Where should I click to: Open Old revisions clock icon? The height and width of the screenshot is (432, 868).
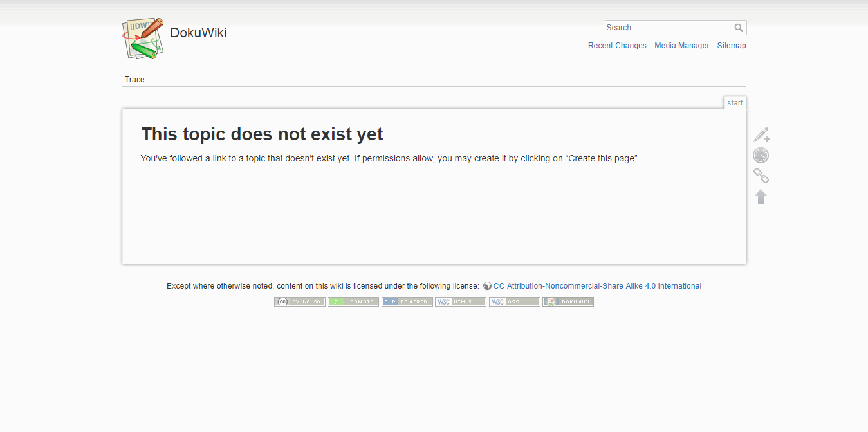761,156
